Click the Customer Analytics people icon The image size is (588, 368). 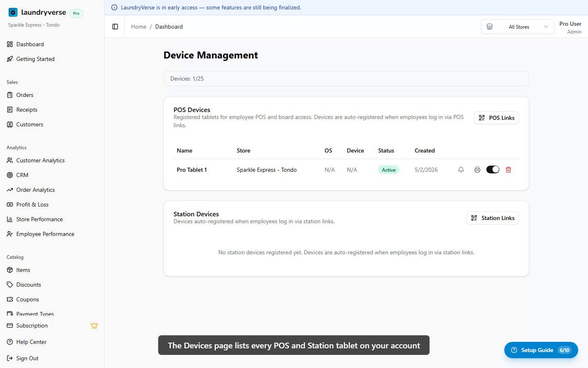coord(10,160)
